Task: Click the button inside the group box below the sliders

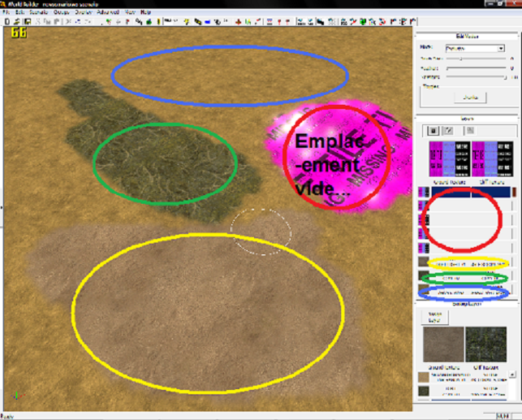Action: pos(470,98)
